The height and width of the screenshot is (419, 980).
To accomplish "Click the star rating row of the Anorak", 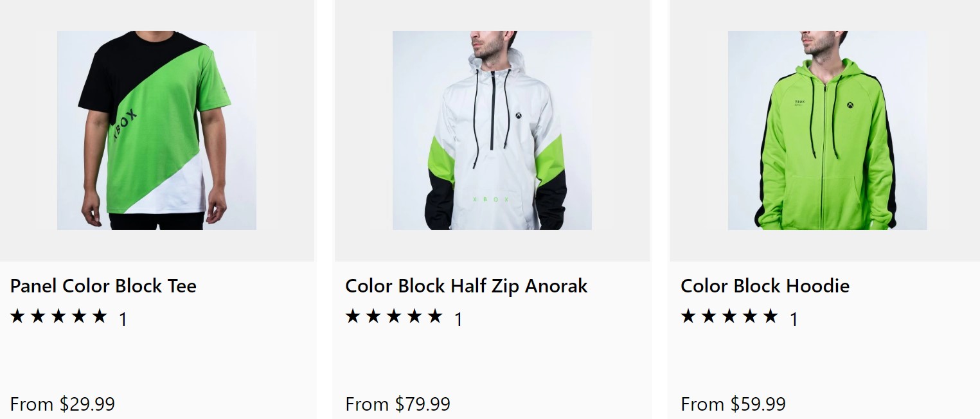I will pos(394,316).
